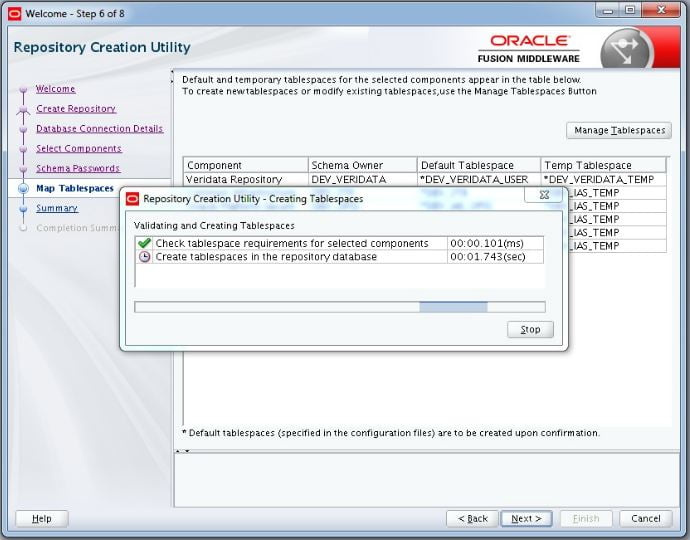
Task: Select the Default Tablespace column header
Action: [x=479, y=165]
